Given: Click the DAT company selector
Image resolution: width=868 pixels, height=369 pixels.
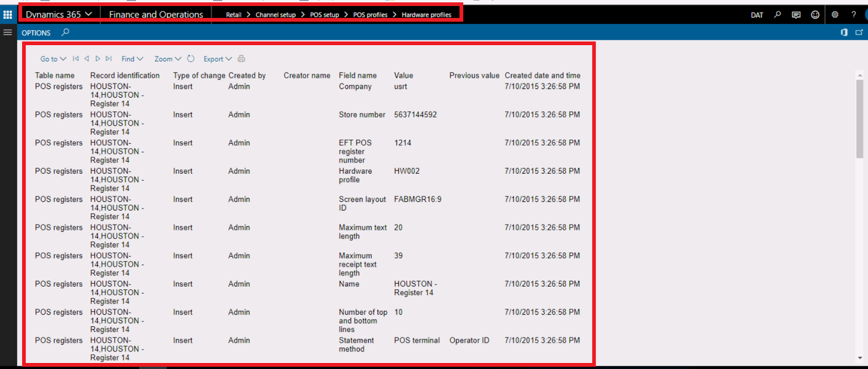Looking at the screenshot, I should click(x=757, y=15).
